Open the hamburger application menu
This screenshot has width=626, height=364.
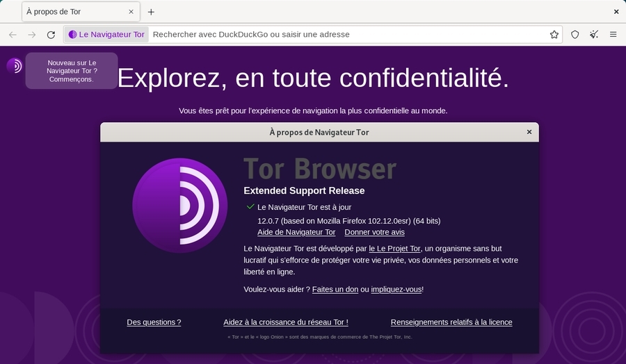[613, 35]
